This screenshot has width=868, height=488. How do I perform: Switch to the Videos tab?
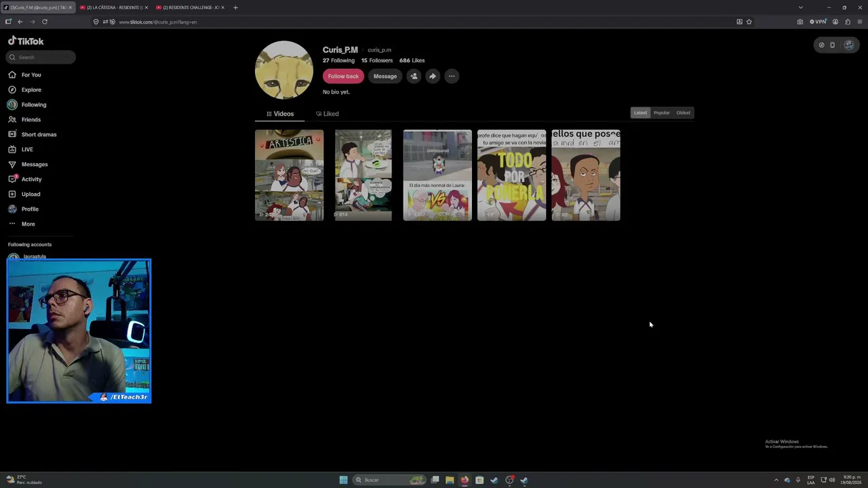coord(280,114)
